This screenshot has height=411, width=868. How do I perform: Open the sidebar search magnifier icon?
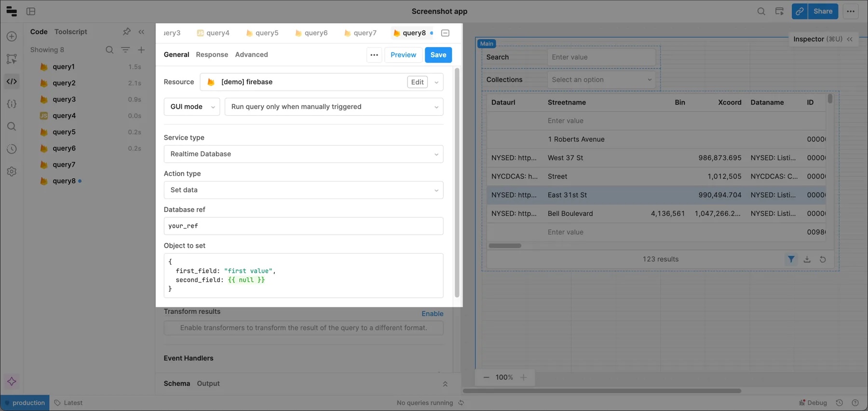(x=12, y=126)
